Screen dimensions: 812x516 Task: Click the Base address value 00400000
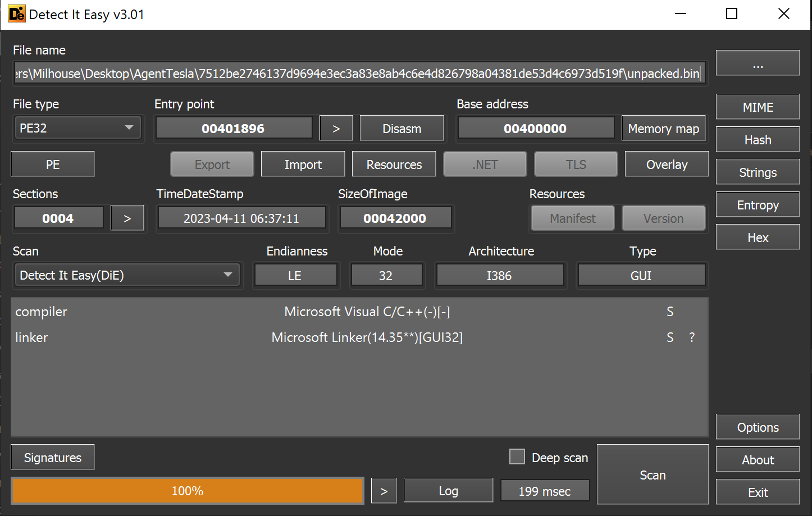(x=536, y=128)
